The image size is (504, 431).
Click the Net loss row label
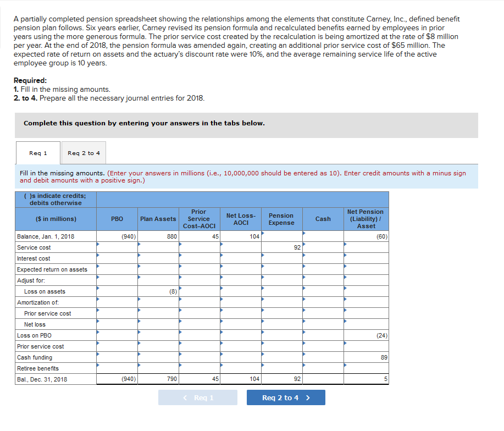click(x=35, y=324)
